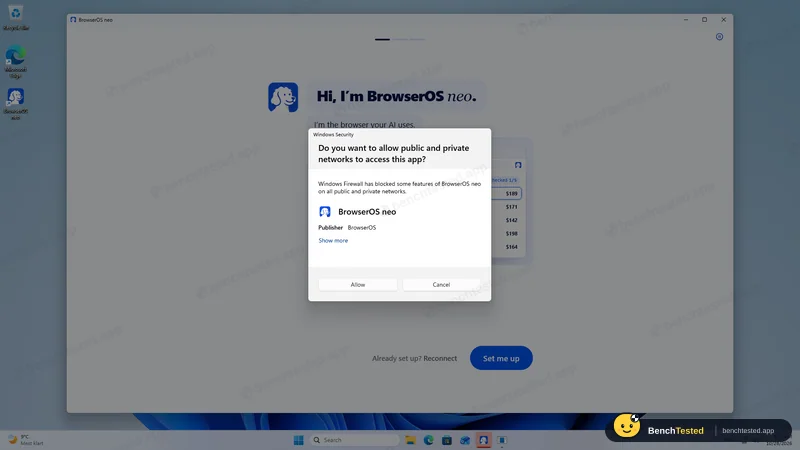
Task: Click the $164 price row
Action: coord(507,246)
